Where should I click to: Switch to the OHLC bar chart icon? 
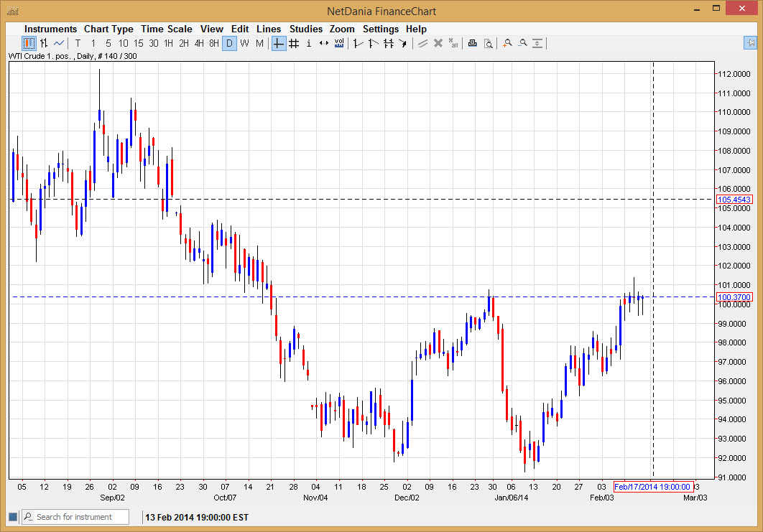tap(44, 43)
